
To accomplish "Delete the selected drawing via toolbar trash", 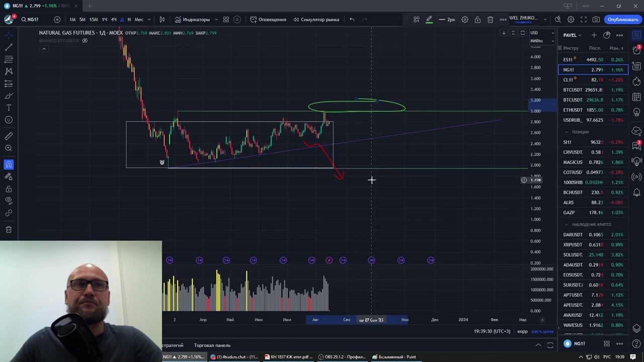I will (490, 20).
